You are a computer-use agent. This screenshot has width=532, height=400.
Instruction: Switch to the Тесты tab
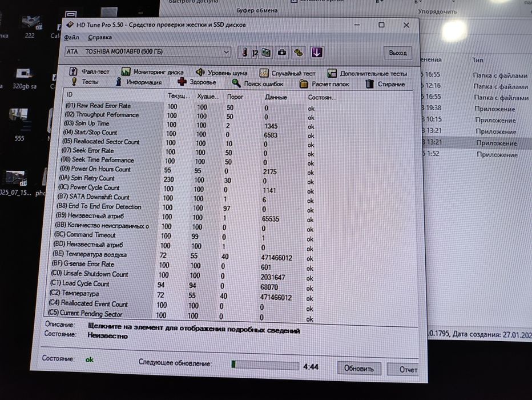pyautogui.click(x=85, y=82)
